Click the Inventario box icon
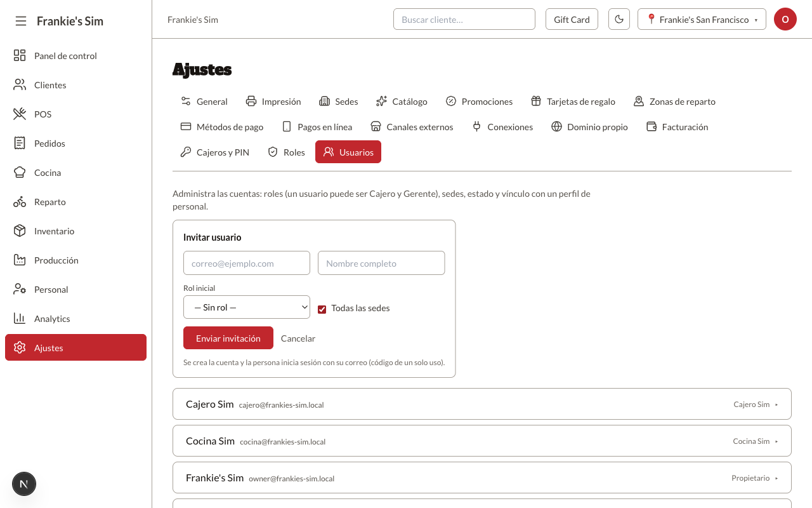Screen dimensions: 812x508 coord(20,231)
